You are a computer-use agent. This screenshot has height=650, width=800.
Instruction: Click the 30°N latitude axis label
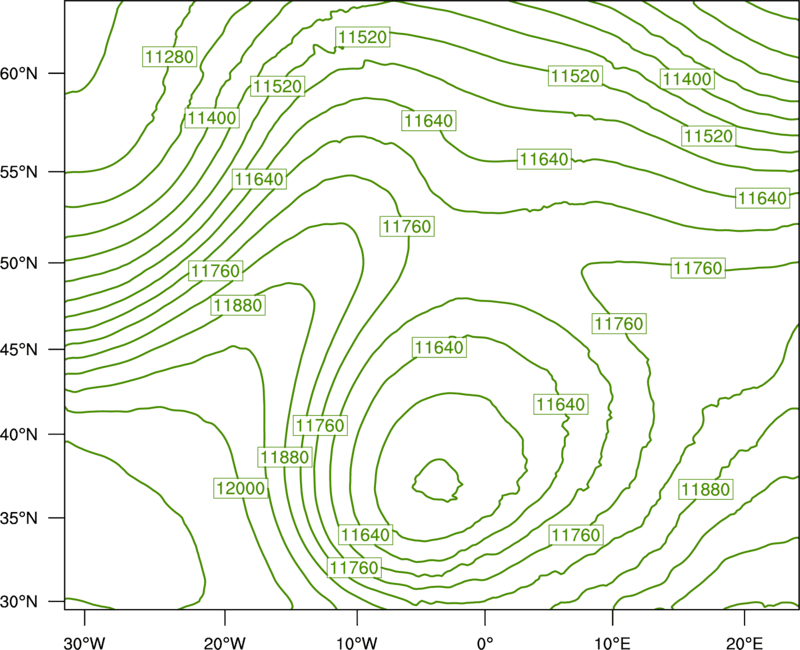(x=19, y=602)
